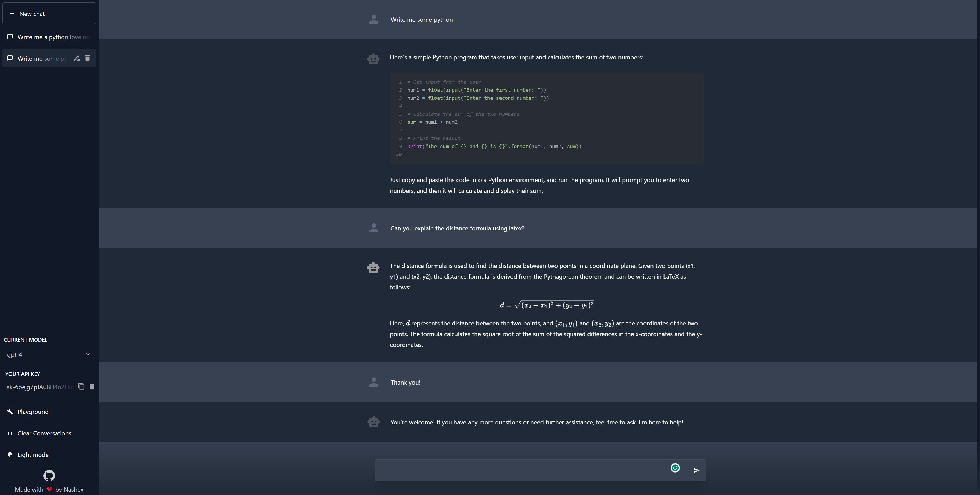Click the Grammarly icon in input box
Screen dimensions: 980x495
[x=675, y=468]
